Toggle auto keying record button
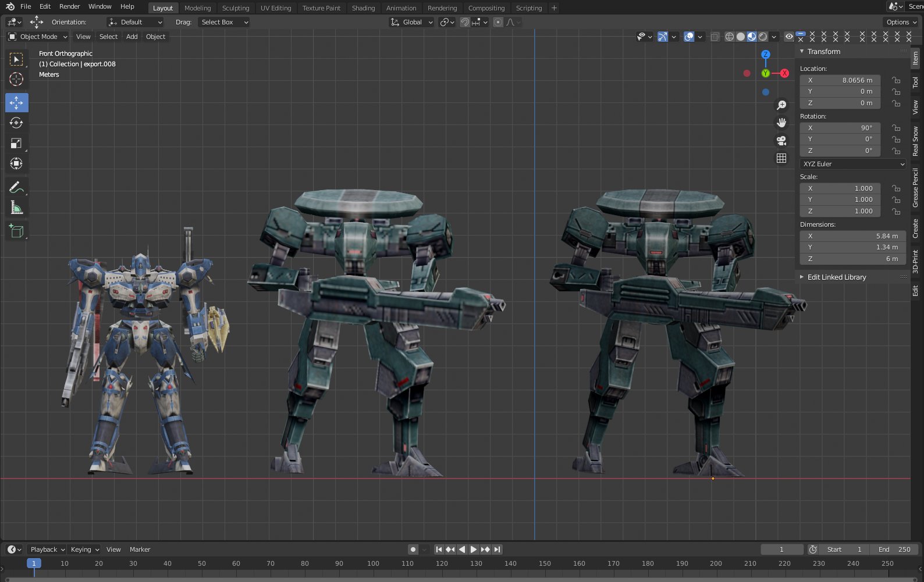The width and height of the screenshot is (924, 582). [x=413, y=549]
